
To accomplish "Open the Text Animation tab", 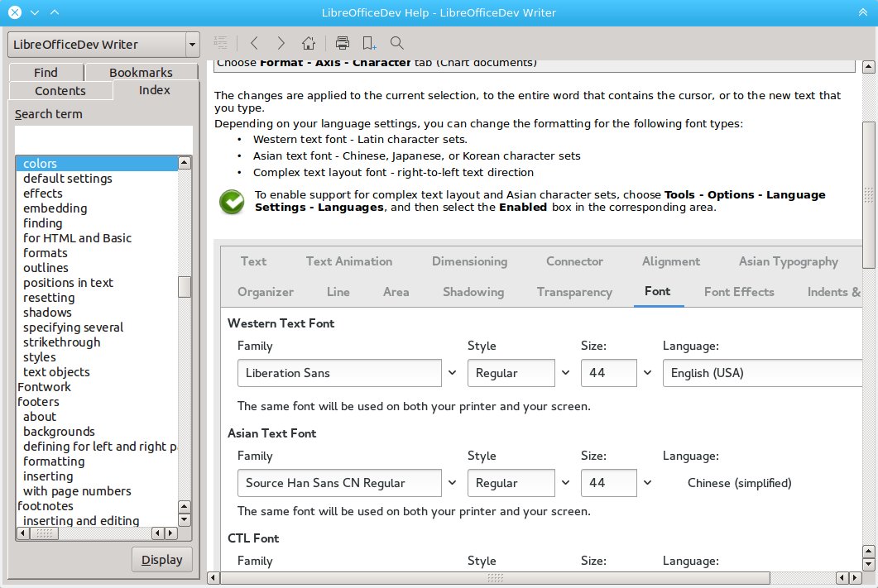I will [x=349, y=261].
